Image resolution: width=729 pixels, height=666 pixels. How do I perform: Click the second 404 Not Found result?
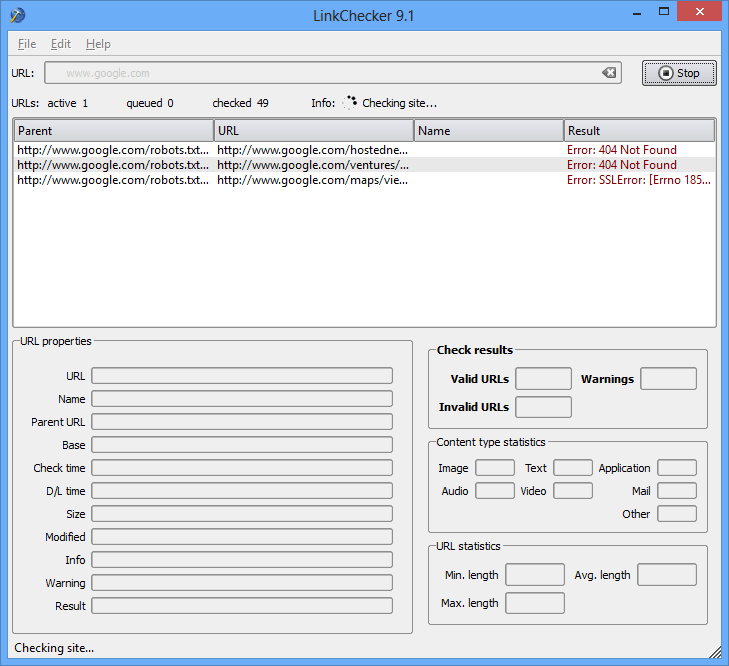pyautogui.click(x=622, y=165)
